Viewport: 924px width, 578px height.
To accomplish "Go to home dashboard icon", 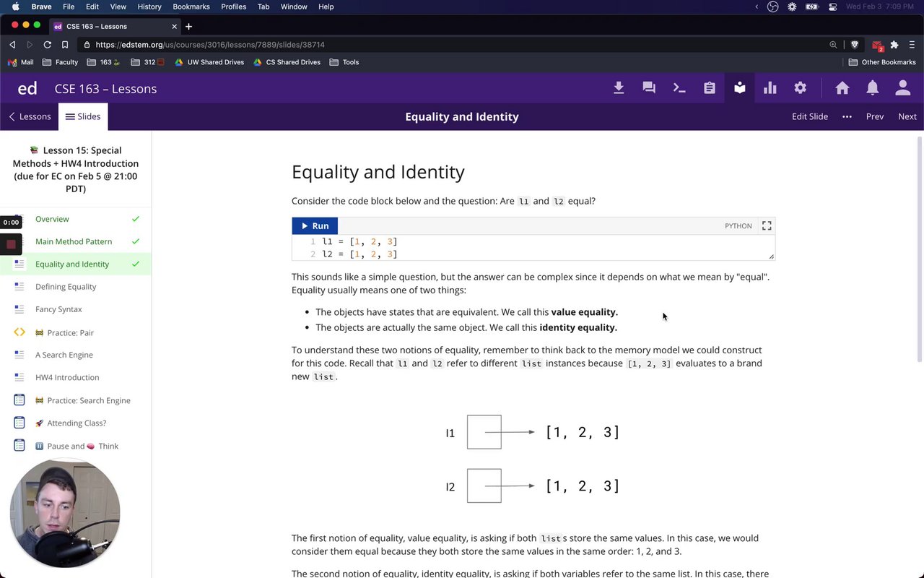I will (x=842, y=88).
